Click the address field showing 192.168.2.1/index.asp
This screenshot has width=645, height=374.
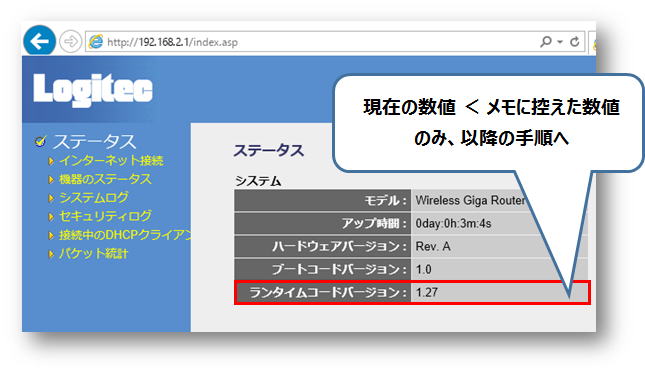tap(312, 42)
